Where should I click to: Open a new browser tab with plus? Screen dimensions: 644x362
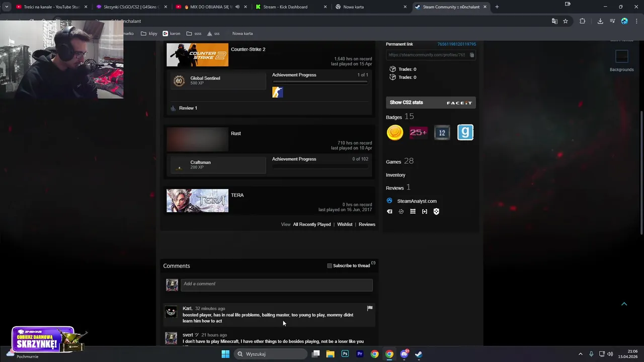(497, 7)
